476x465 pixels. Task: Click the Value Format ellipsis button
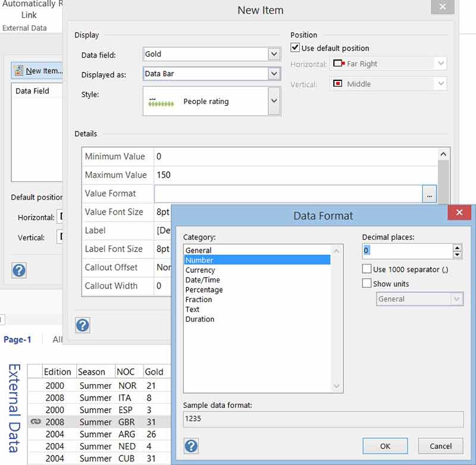[429, 194]
